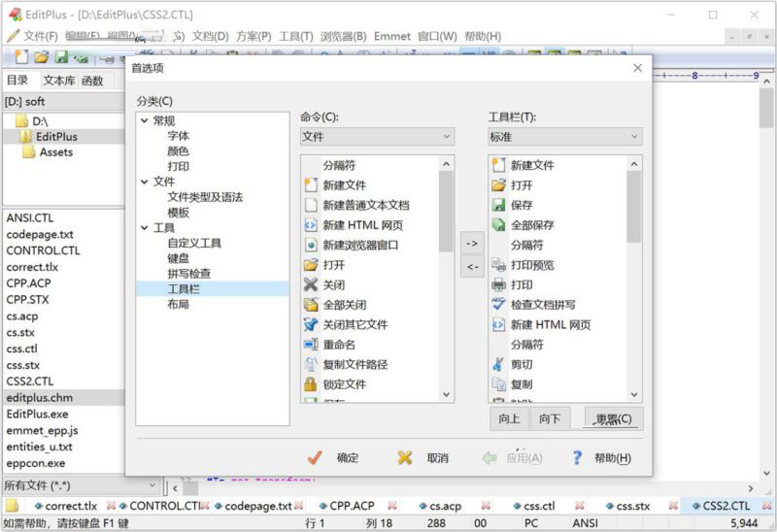Open the [D:] soft drive dropdown
The image size is (777, 532).
pyautogui.click(x=63, y=102)
